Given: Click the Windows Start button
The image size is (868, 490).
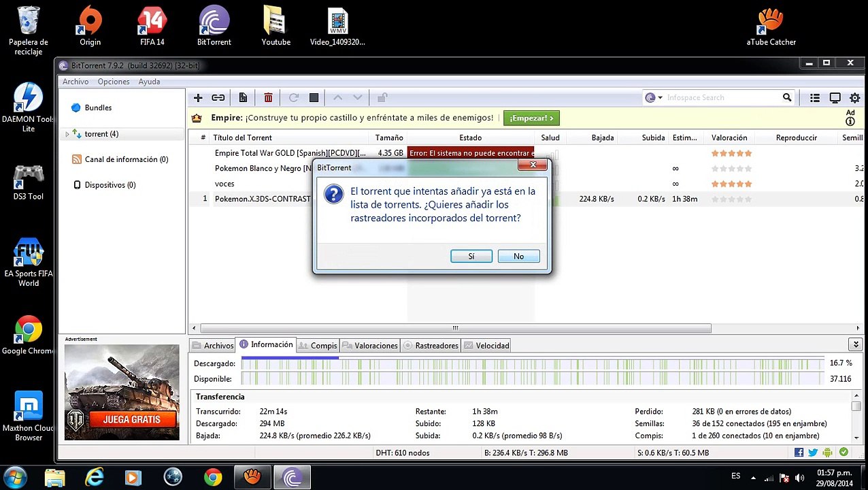Looking at the screenshot, I should [15, 476].
